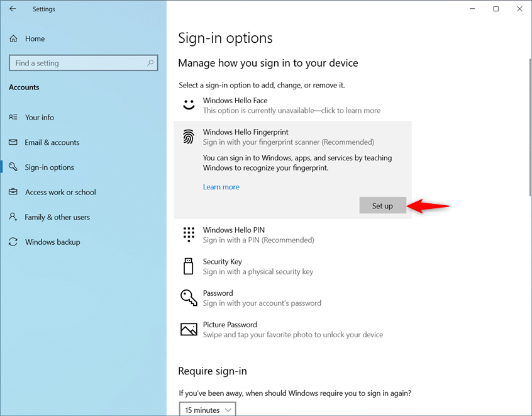The image size is (532, 416).
Task: Navigate to Family & other users
Action: click(84, 217)
